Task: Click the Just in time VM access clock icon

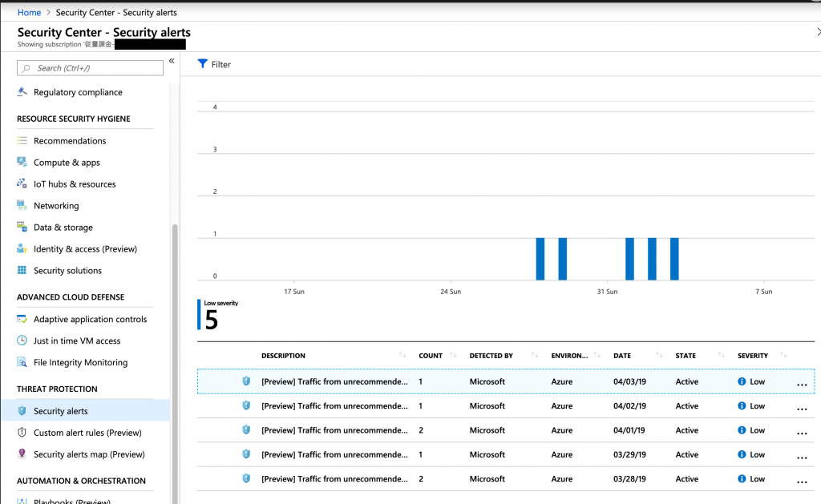Action: point(22,341)
